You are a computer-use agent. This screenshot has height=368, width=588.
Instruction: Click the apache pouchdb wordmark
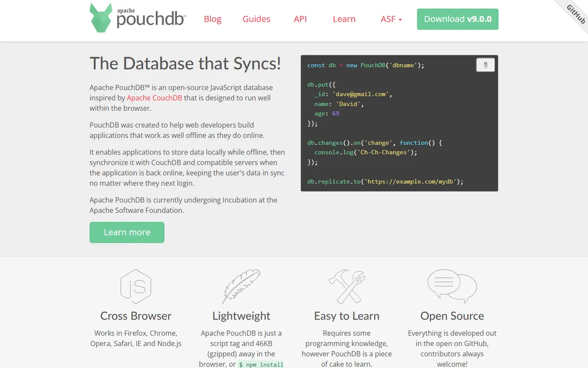(151, 18)
